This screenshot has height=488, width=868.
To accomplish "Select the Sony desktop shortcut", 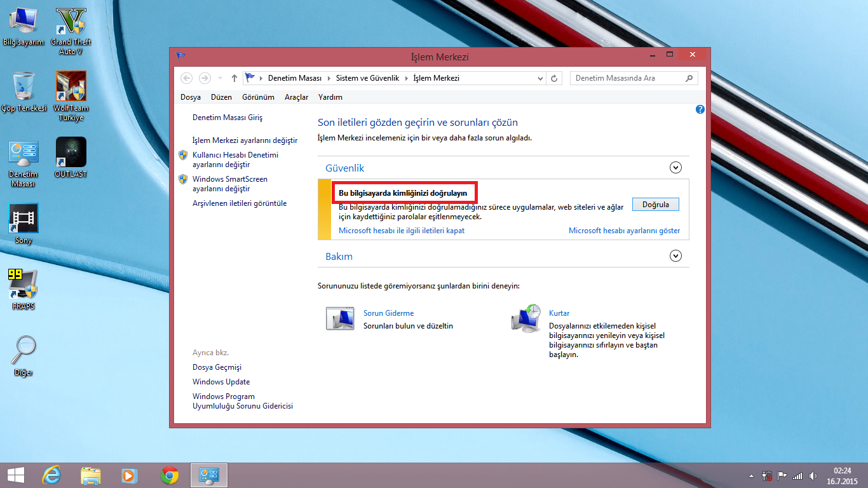I will (x=24, y=224).
